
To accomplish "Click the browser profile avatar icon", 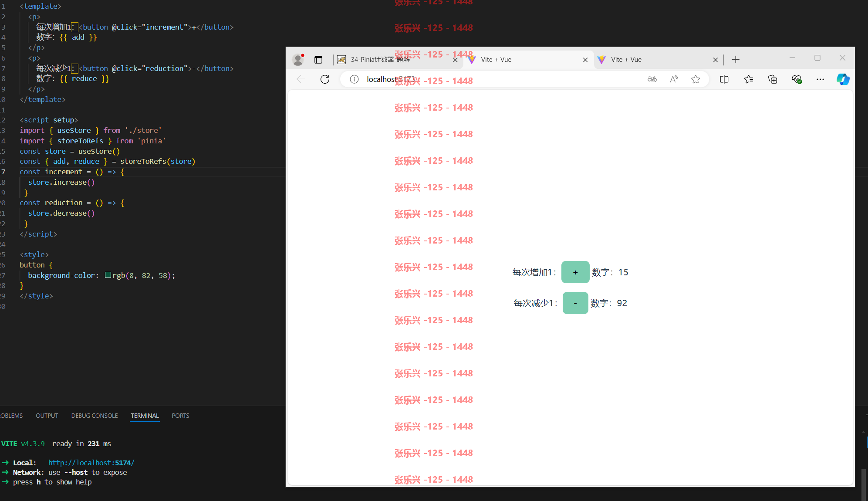I will click(x=298, y=60).
